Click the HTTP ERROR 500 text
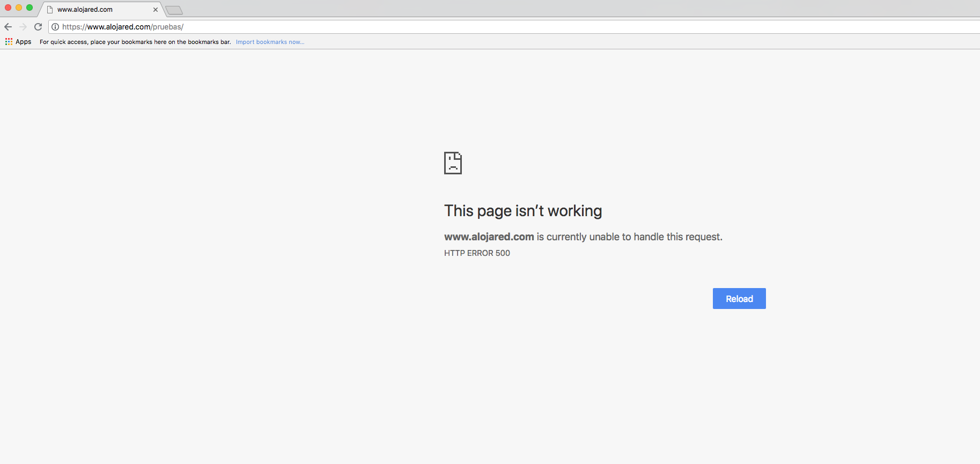This screenshot has height=464, width=980. point(477,253)
